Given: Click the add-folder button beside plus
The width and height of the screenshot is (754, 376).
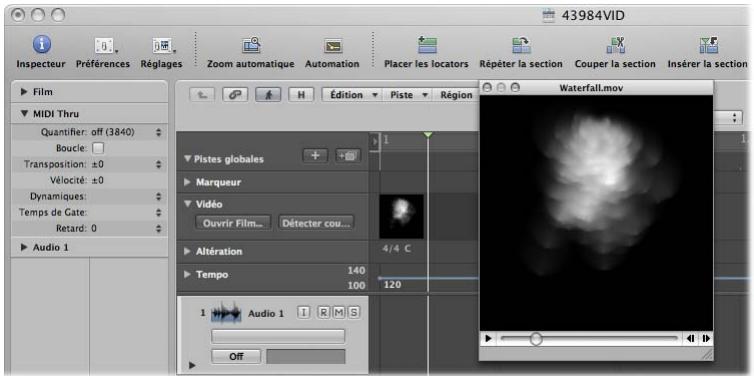Looking at the screenshot, I should (348, 156).
